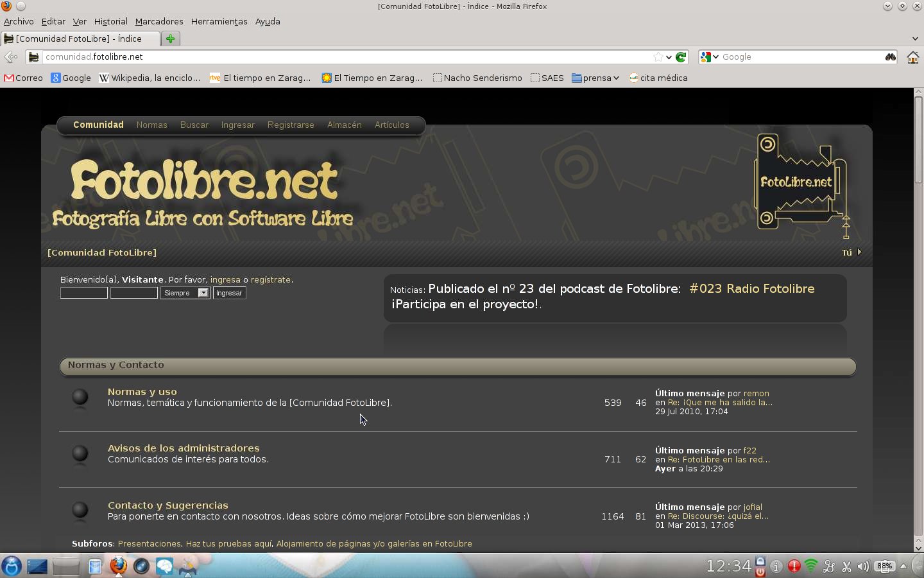Viewport: 924px width, 578px height.
Task: Open the Normas y uso forum link
Action: pyautogui.click(x=142, y=392)
